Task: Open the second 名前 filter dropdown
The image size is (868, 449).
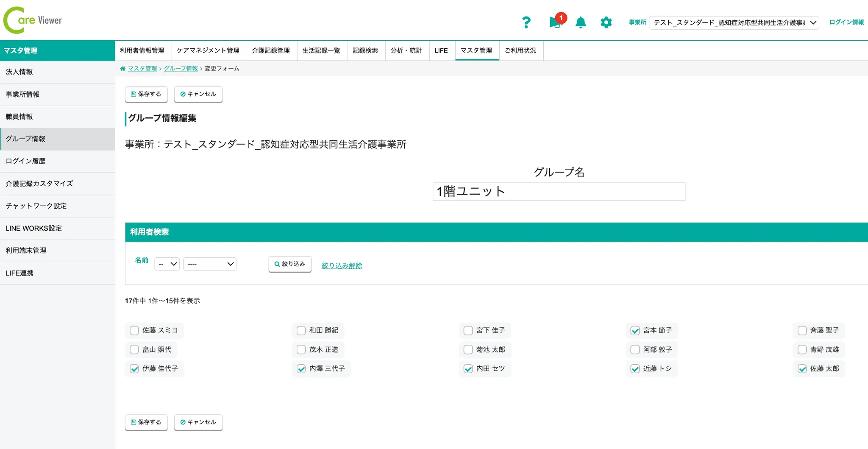Action: 210,264
